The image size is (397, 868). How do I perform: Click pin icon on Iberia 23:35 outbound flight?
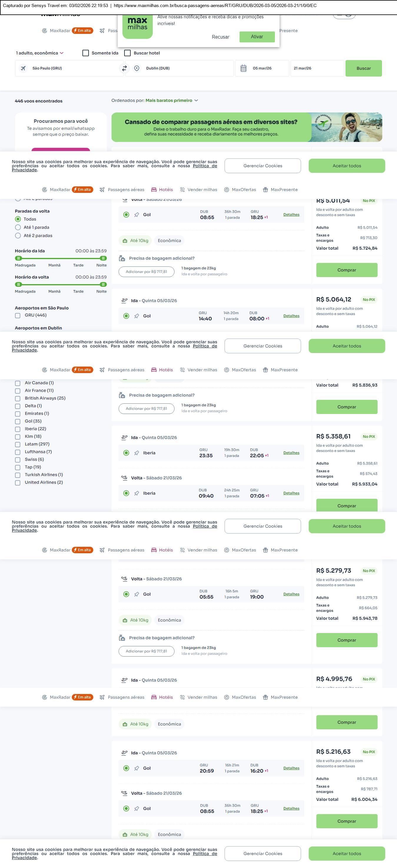(136, 453)
